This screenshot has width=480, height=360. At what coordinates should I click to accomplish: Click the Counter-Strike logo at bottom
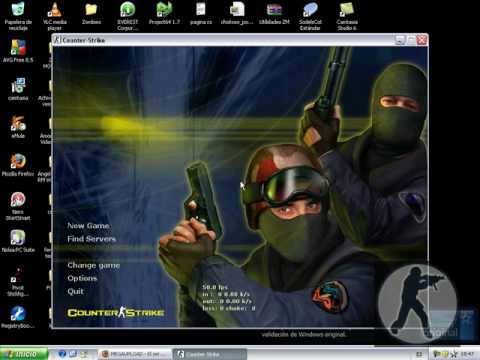point(116,313)
